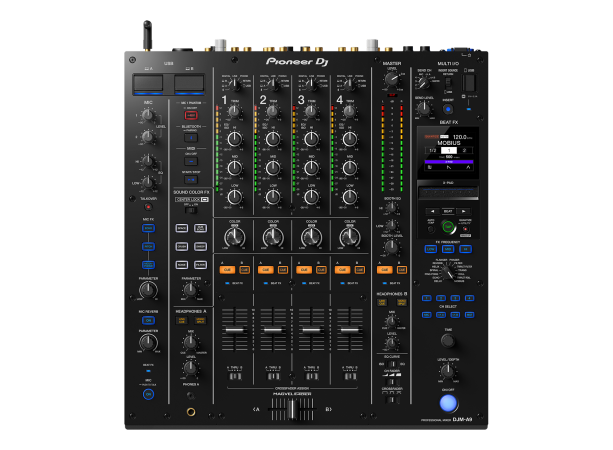
Task: Select the FILTER sound color effect
Action: (200, 265)
